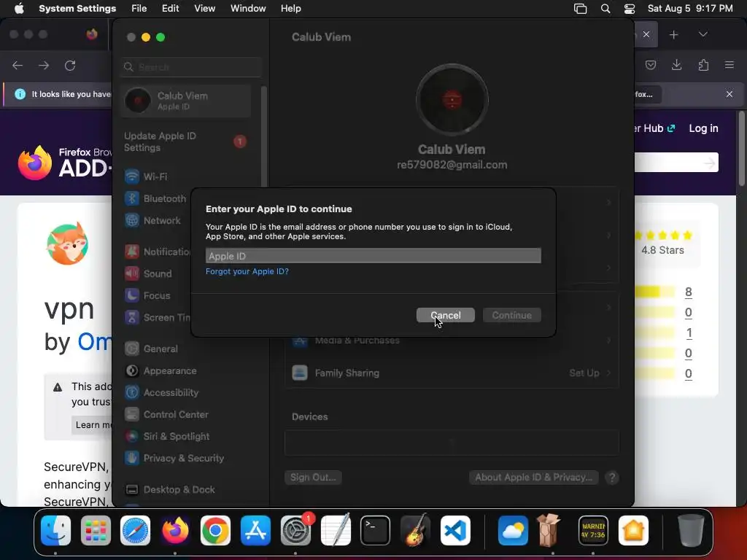
Task: Select Desktop & Dock in Settings sidebar
Action: [186, 490]
